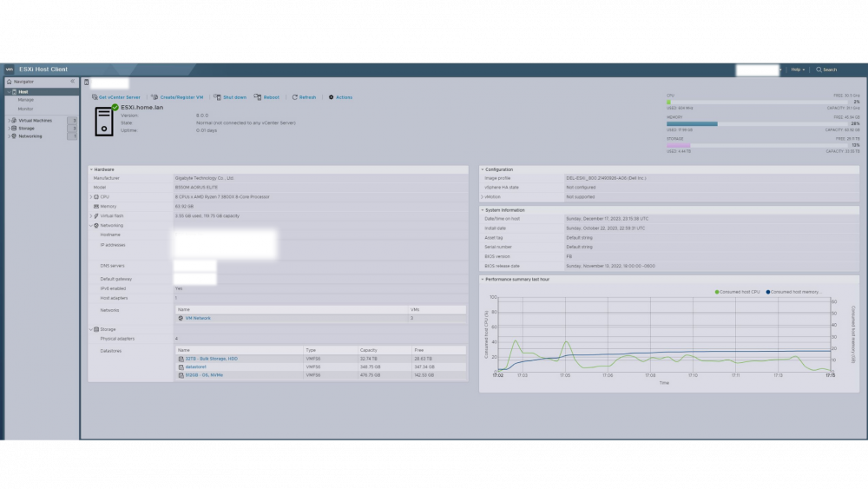
Task: Collapse the Hardware section
Action: point(91,169)
